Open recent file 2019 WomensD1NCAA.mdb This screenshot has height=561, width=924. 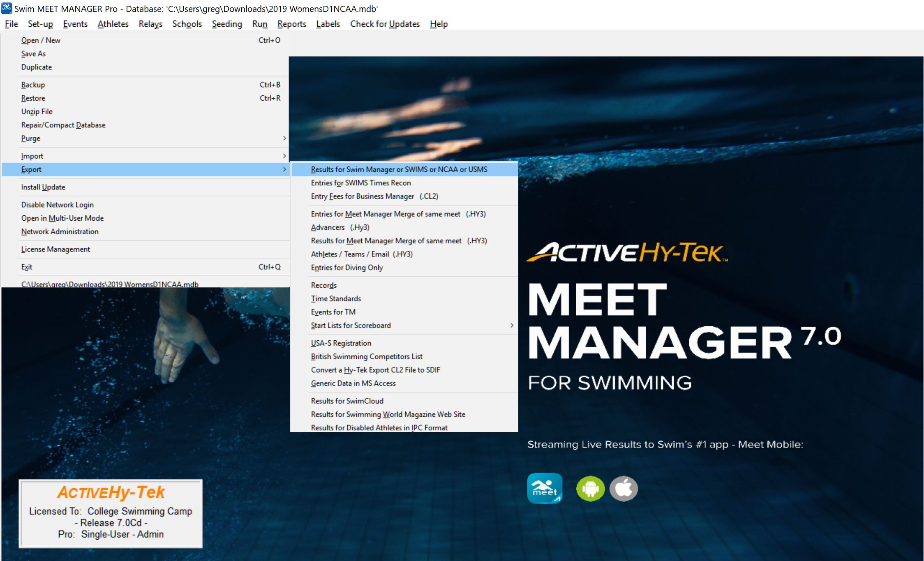(146, 283)
